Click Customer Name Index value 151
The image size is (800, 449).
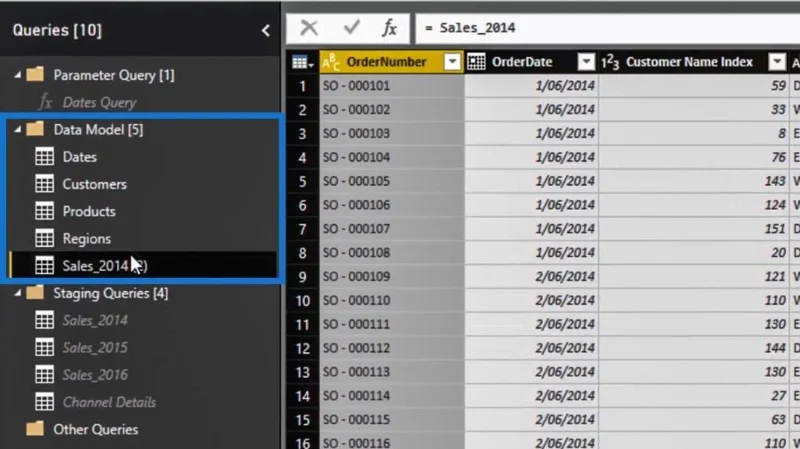[x=694, y=229]
